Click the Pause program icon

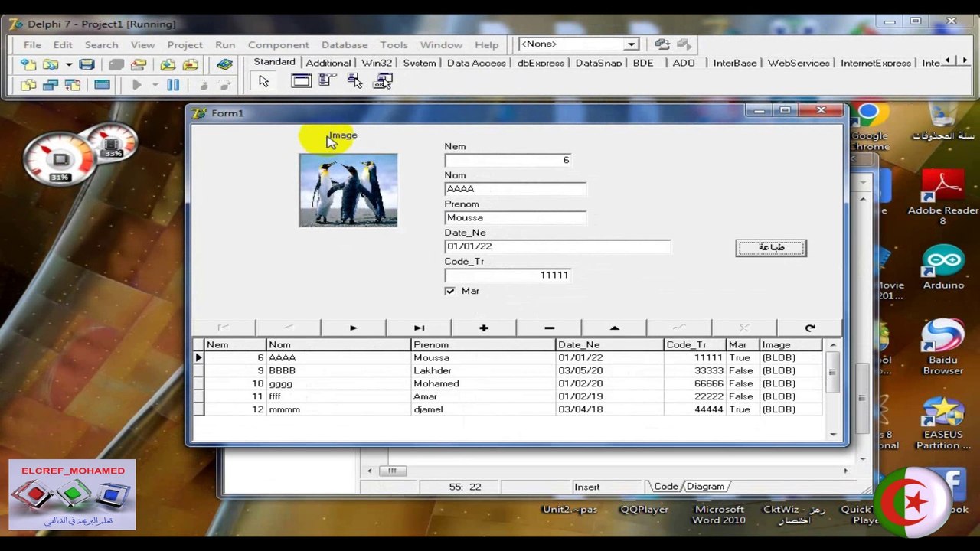pos(173,85)
